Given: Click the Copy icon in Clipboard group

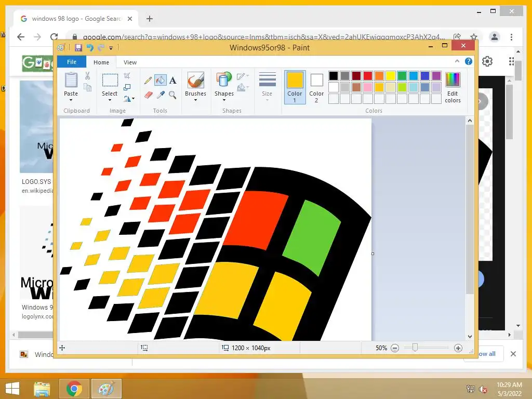Looking at the screenshot, I should tap(87, 87).
